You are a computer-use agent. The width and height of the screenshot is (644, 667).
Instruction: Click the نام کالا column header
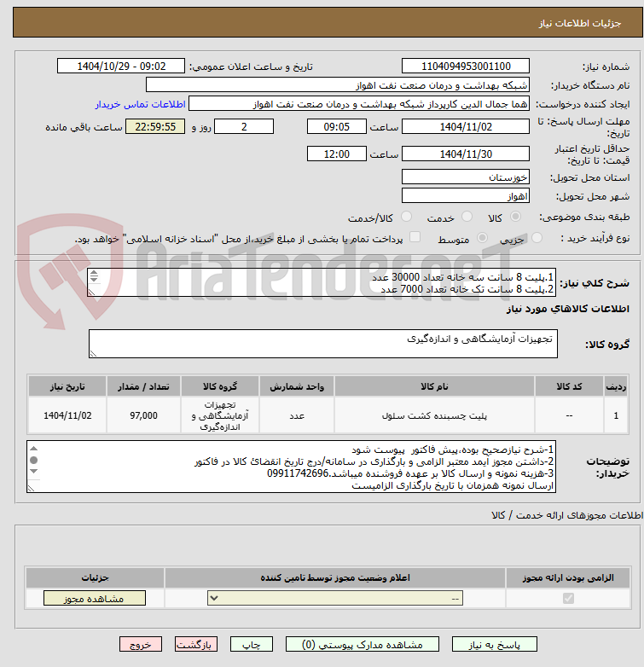pos(434,386)
